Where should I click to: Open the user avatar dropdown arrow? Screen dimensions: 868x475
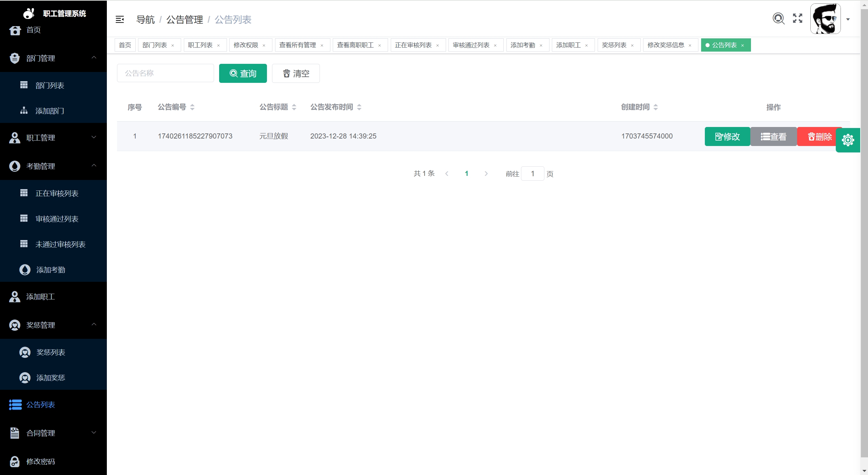(848, 19)
